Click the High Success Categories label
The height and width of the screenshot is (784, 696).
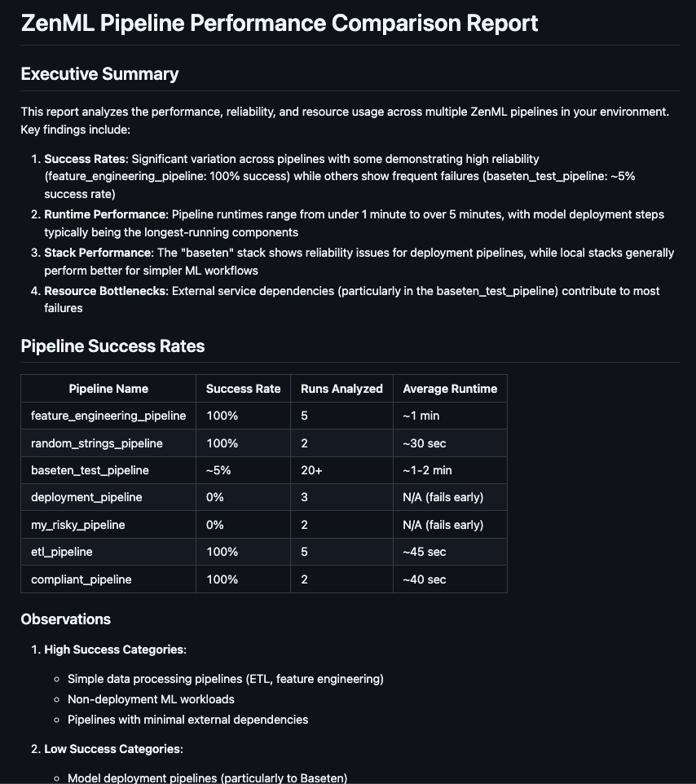pyautogui.click(x=115, y=650)
